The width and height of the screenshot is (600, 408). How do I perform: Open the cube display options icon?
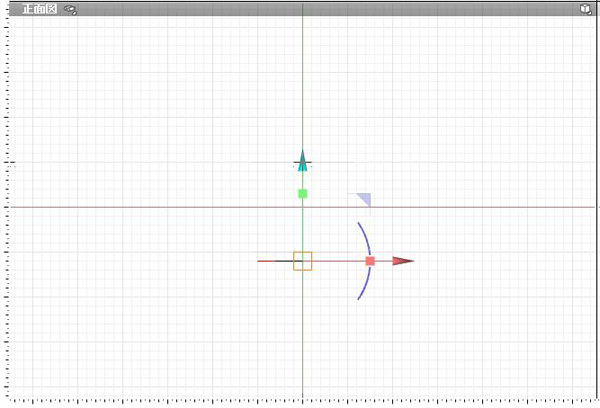[x=585, y=9]
